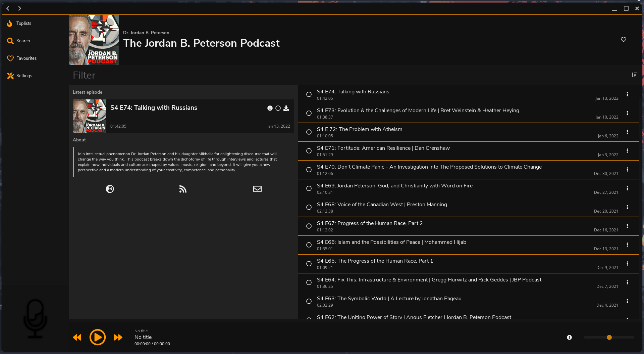Rewind with the skip back button
The width and height of the screenshot is (644, 354).
(77, 337)
